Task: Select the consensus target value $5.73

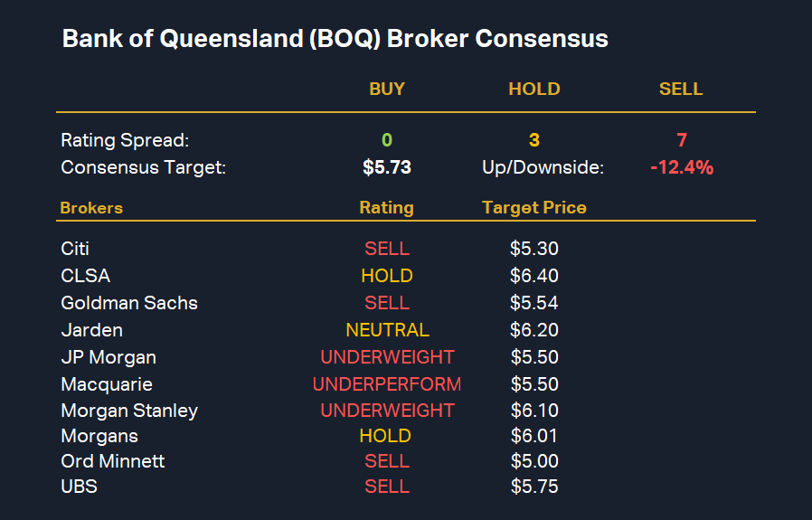Action: tap(387, 167)
